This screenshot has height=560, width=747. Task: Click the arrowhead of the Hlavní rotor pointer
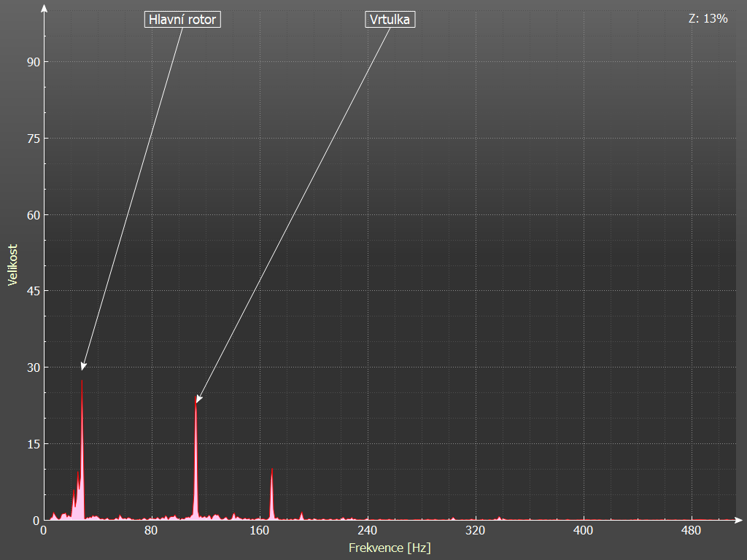pyautogui.click(x=83, y=367)
